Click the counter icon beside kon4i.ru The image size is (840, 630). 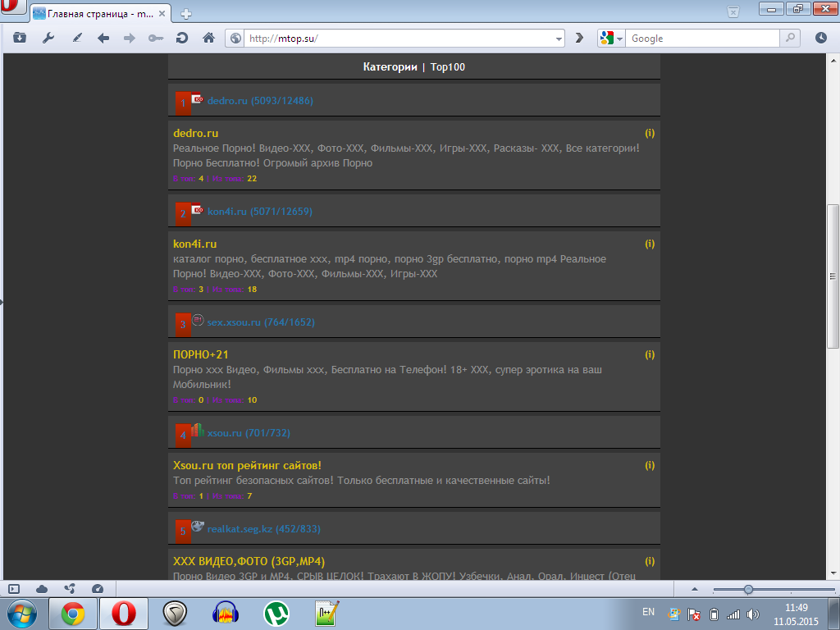point(197,210)
